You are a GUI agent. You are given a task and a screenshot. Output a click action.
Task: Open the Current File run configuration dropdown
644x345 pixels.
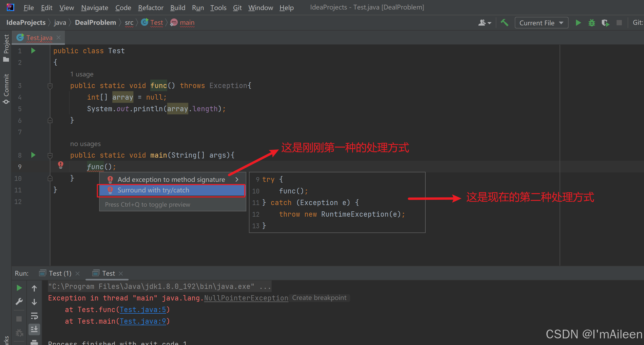(x=541, y=23)
